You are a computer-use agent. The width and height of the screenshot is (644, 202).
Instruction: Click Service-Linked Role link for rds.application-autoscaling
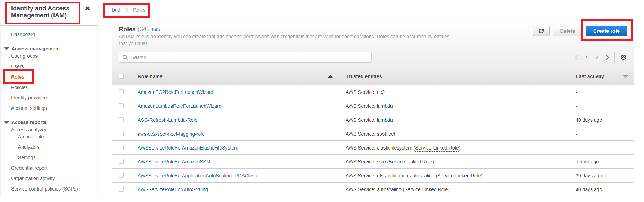pos(459,176)
